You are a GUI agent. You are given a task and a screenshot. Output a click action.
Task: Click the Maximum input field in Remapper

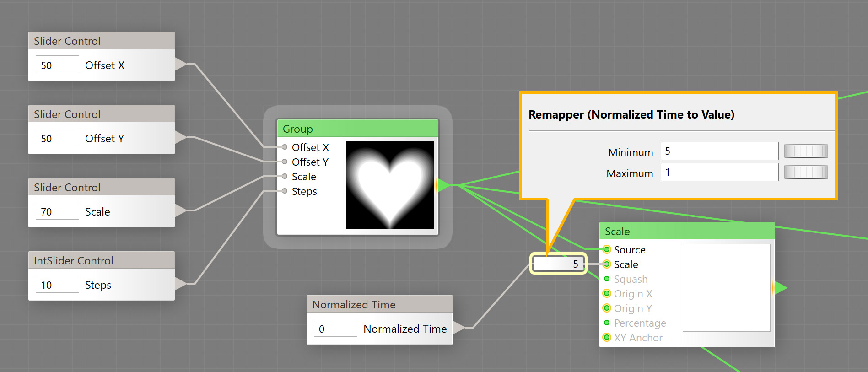coord(719,172)
